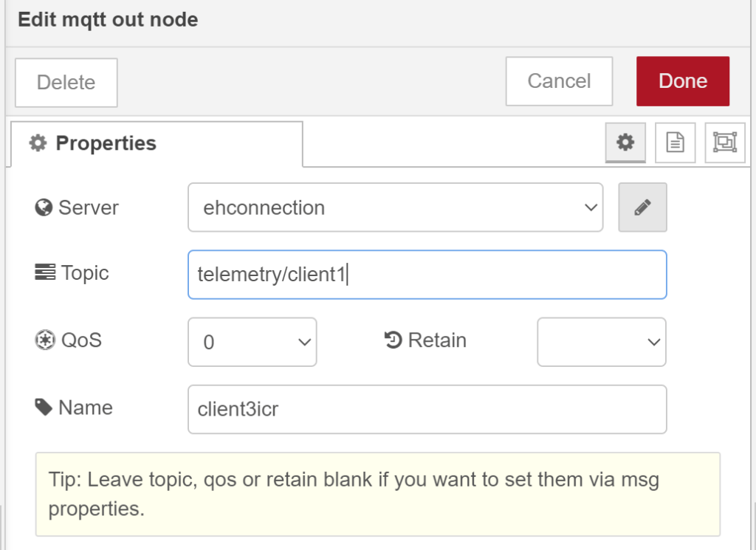Click the node properties gear icon
This screenshot has height=550, width=756.
click(x=625, y=142)
